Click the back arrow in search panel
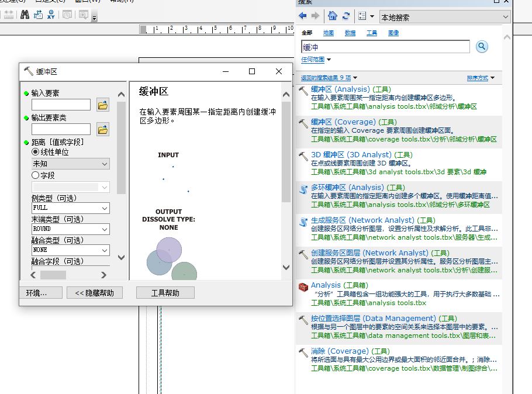Screen dimensions: 532x394 tap(303, 16)
